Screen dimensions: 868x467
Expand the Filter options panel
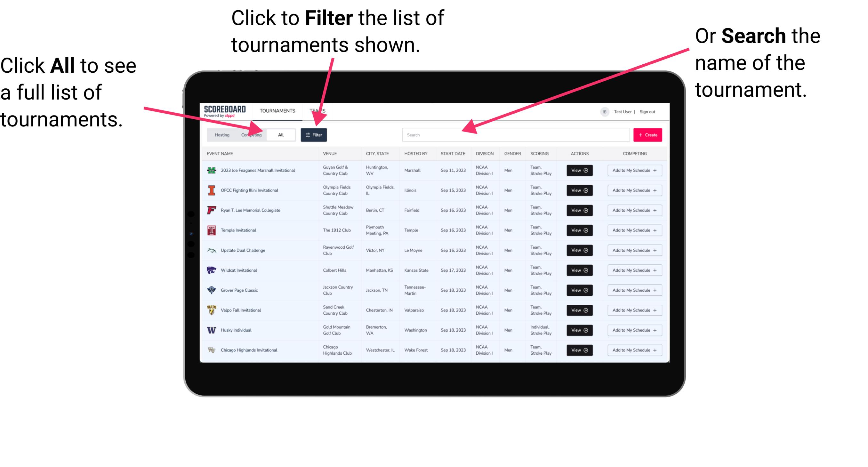coord(314,134)
